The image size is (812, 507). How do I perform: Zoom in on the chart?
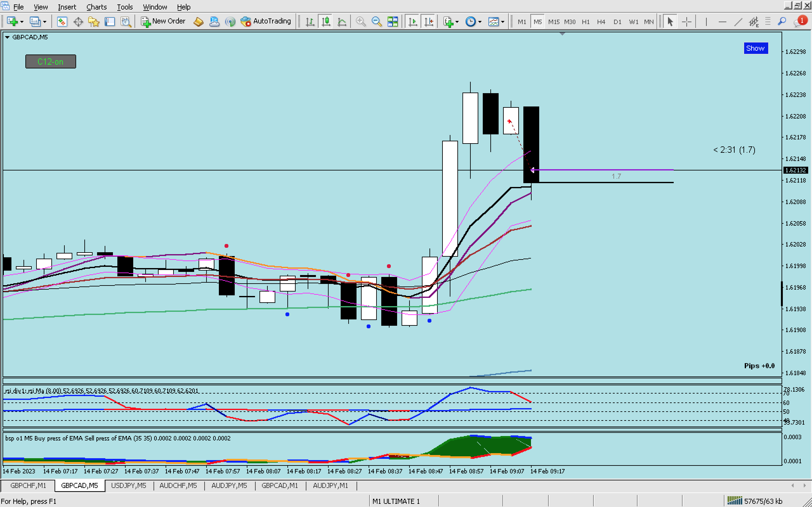pos(360,22)
